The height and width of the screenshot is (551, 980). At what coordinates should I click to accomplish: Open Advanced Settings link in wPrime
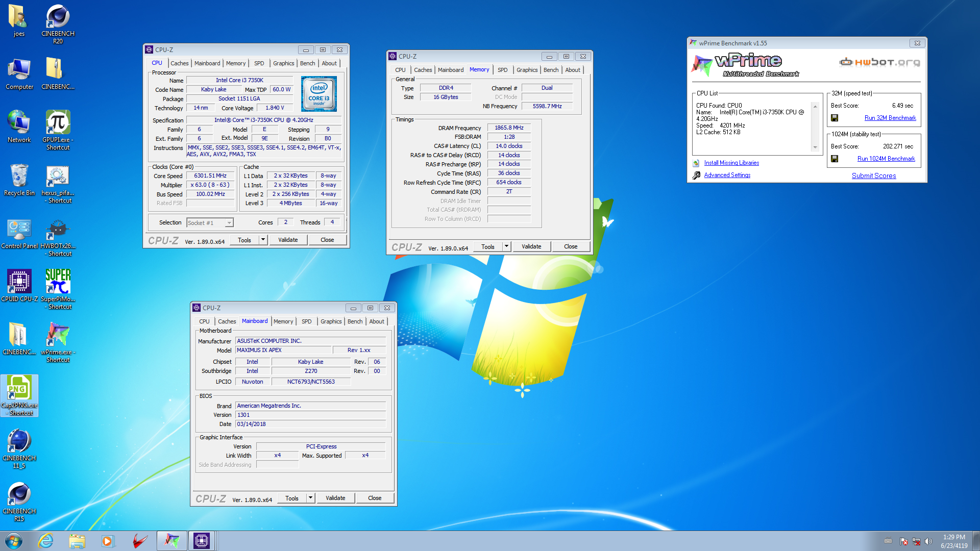coord(727,175)
